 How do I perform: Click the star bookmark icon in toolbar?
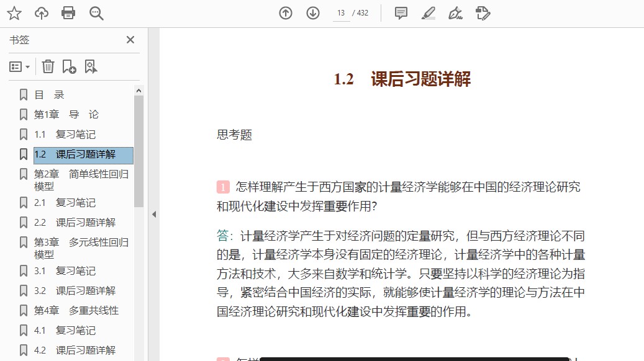[x=14, y=13]
